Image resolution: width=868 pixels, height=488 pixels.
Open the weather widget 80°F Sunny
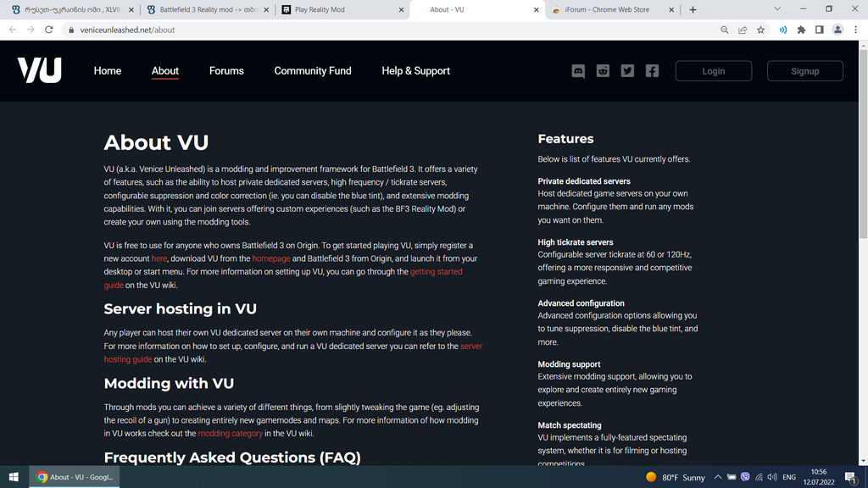[675, 477]
